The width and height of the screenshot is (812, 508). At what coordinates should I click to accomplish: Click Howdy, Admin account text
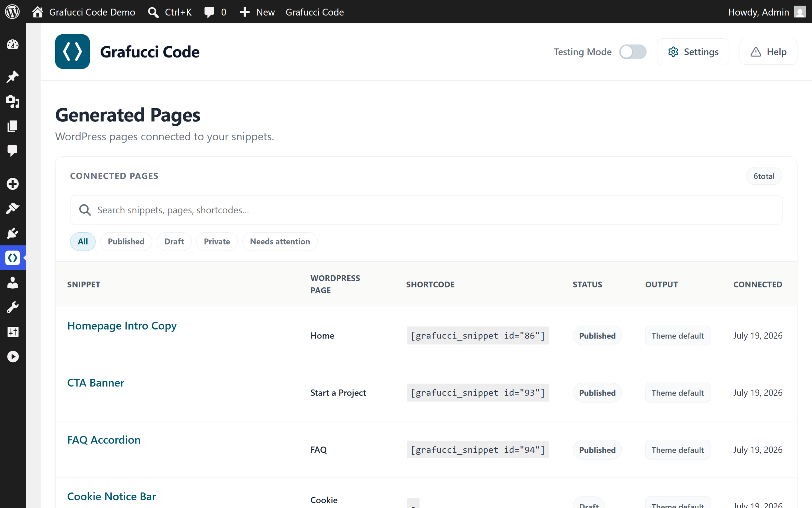click(x=758, y=12)
